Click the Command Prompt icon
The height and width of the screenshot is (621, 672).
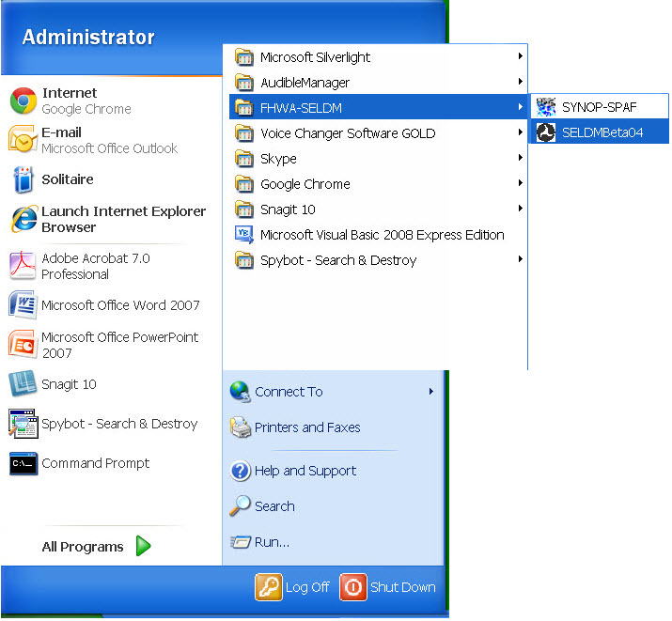click(x=23, y=463)
